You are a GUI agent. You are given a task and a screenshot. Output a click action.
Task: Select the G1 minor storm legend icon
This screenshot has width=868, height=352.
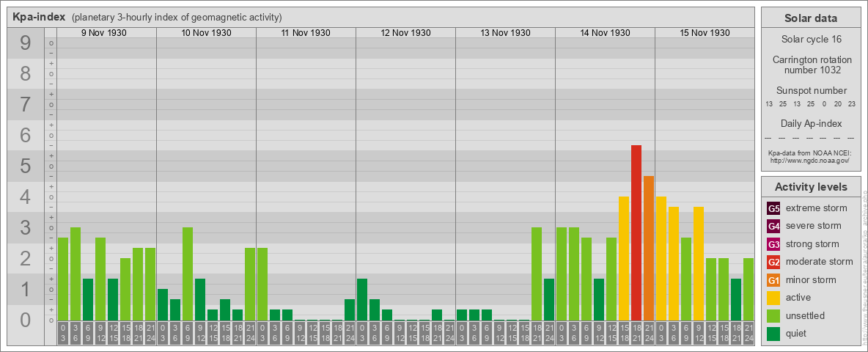pyautogui.click(x=773, y=280)
